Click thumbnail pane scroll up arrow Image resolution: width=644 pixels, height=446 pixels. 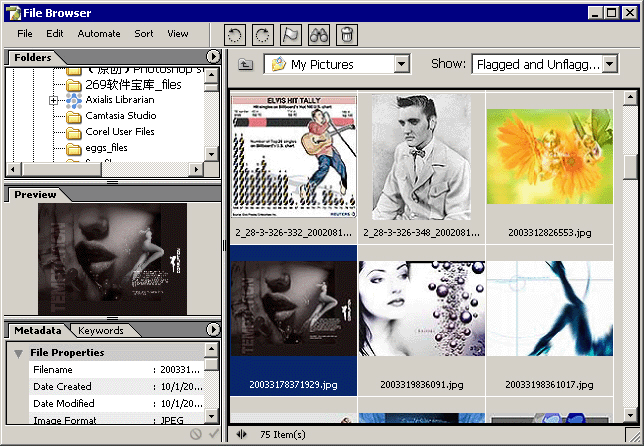630,98
